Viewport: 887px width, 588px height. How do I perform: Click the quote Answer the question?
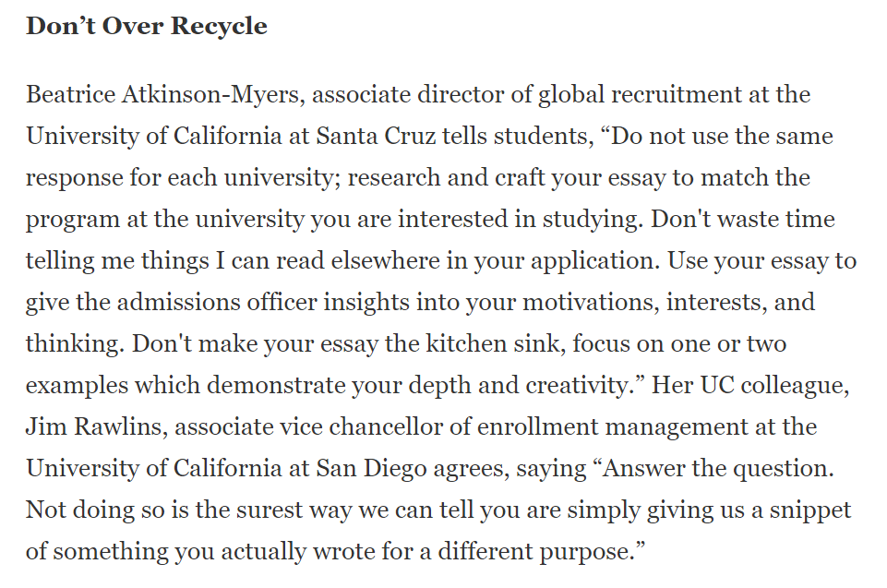713,469
